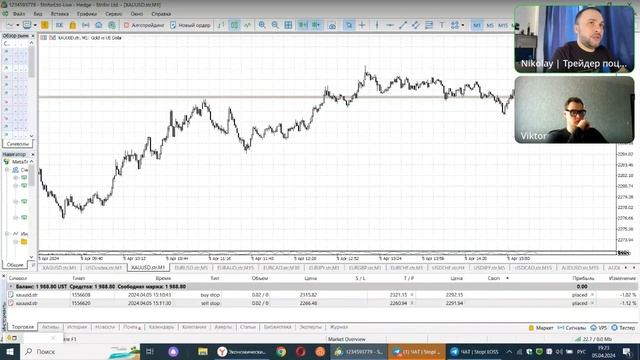Toggle Автотрейдинг algo trading button

pyautogui.click(x=144, y=25)
